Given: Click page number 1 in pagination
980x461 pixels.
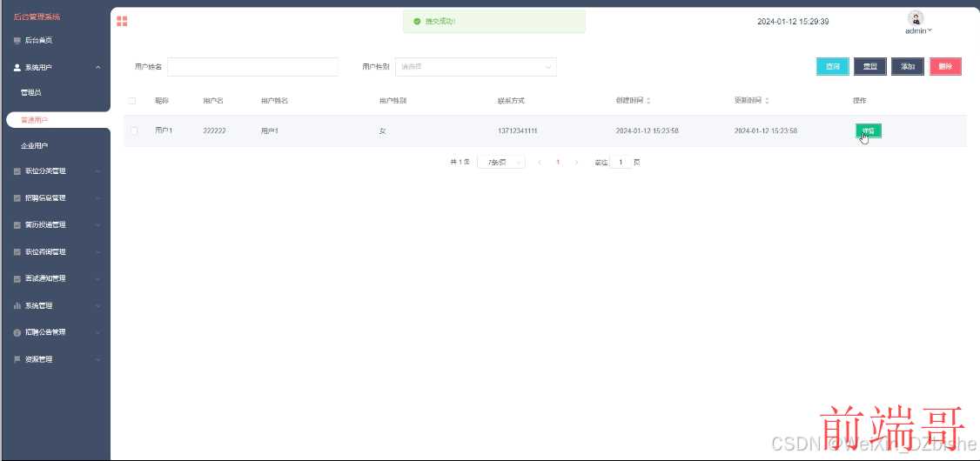Looking at the screenshot, I should coord(558,163).
